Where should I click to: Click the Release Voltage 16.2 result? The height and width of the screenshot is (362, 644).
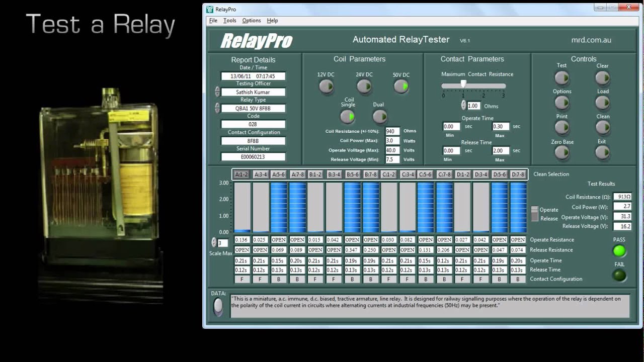(622, 226)
